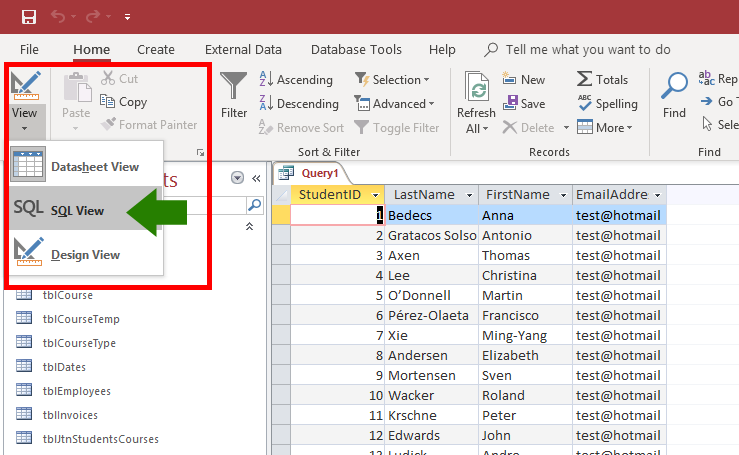This screenshot has height=455, width=739.
Task: Expand Refresh All dropdown arrow
Action: (x=485, y=129)
